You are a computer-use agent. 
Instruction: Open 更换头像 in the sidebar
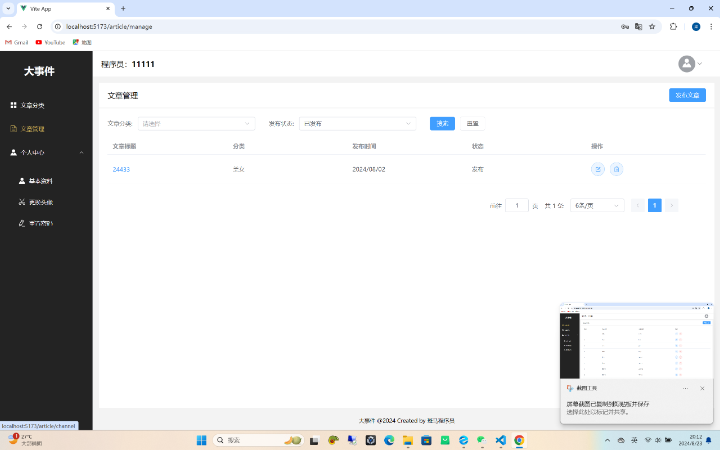(x=40, y=202)
